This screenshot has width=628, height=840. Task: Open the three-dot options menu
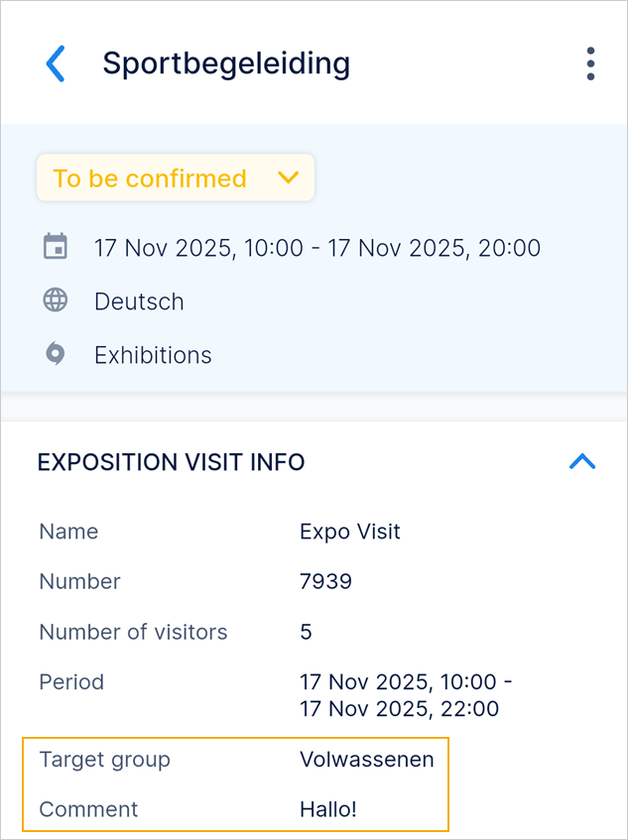(590, 63)
